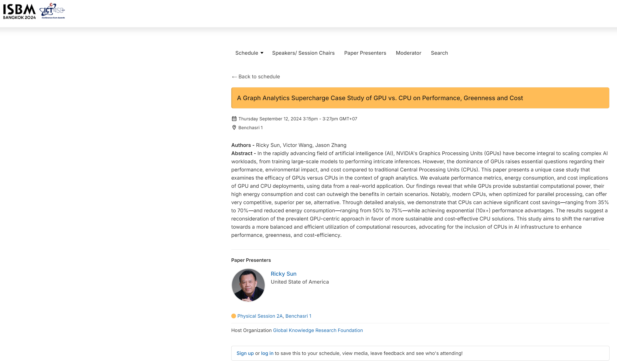Screen dimensions: 617x364
Task: Expand the Schedule dropdown arrow
Action: coord(262,53)
